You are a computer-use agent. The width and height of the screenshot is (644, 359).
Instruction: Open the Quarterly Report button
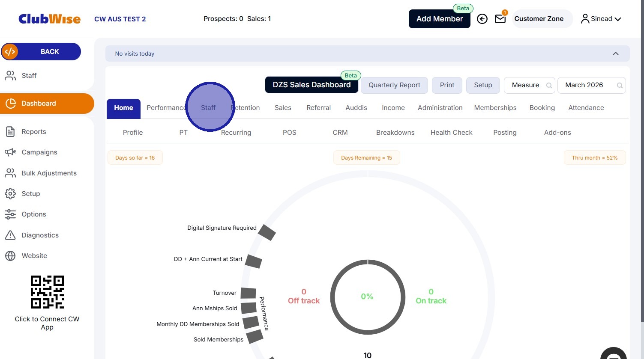(395, 85)
